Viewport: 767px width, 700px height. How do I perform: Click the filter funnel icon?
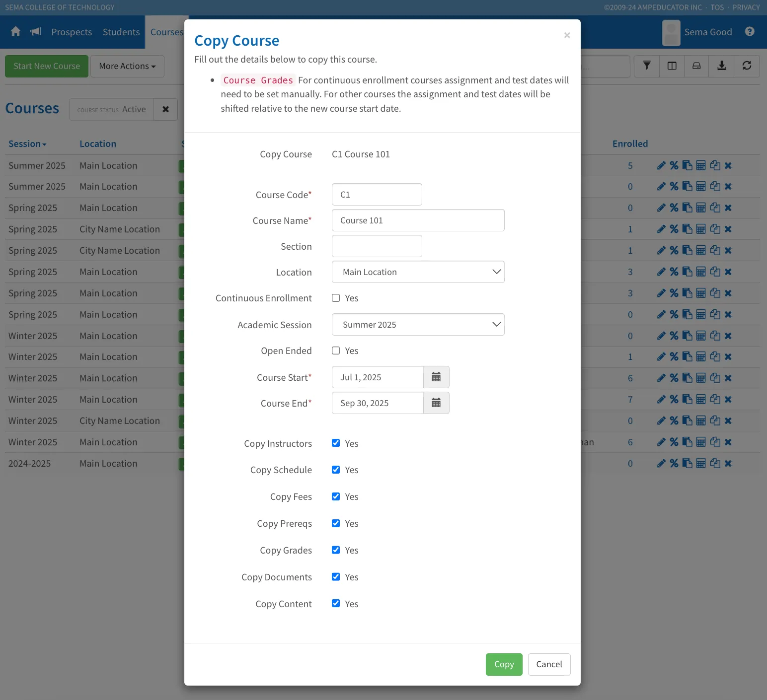pos(647,66)
